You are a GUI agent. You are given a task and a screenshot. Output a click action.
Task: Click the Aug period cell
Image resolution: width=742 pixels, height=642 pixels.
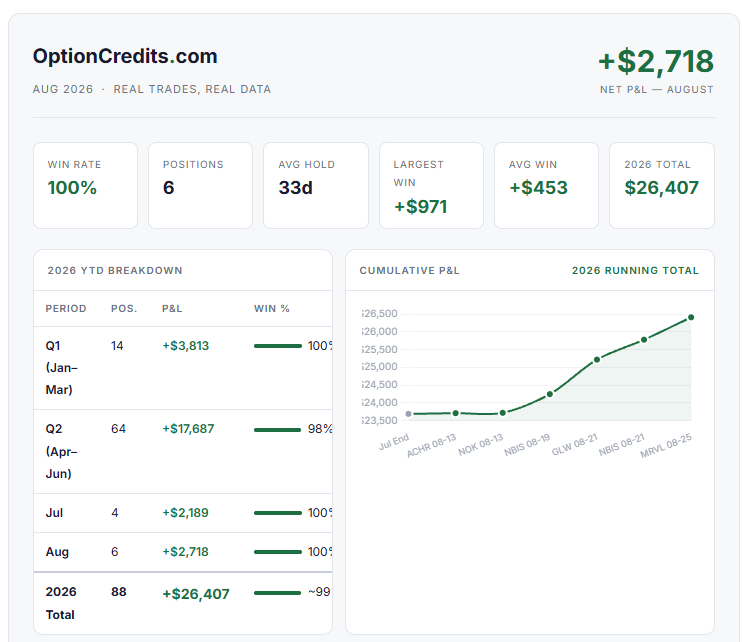(57, 552)
